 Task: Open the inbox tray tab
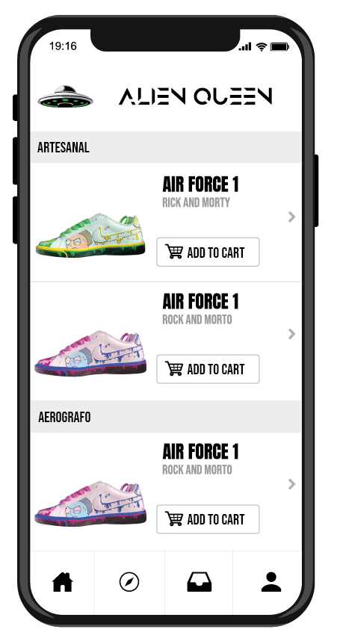click(x=200, y=583)
